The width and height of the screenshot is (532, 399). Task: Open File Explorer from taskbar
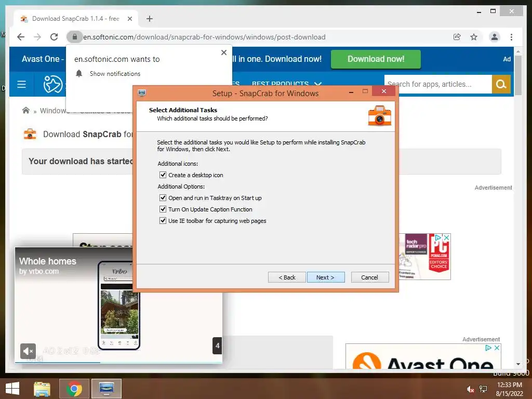42,389
